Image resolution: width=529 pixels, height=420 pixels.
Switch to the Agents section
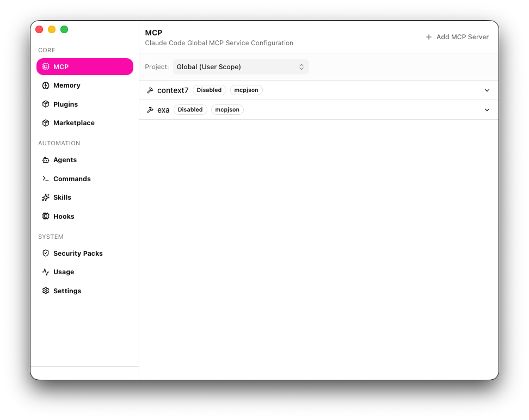[85, 160]
